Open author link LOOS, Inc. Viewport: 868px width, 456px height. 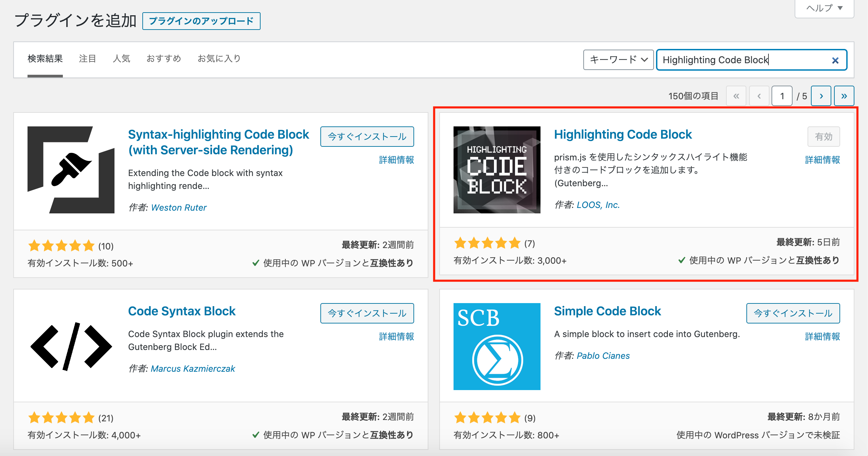pos(598,205)
